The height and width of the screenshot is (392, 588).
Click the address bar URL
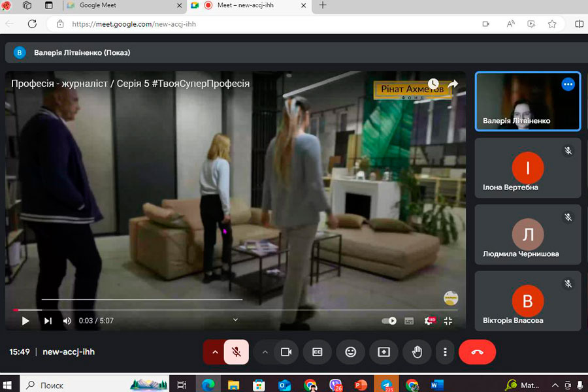[134, 24]
